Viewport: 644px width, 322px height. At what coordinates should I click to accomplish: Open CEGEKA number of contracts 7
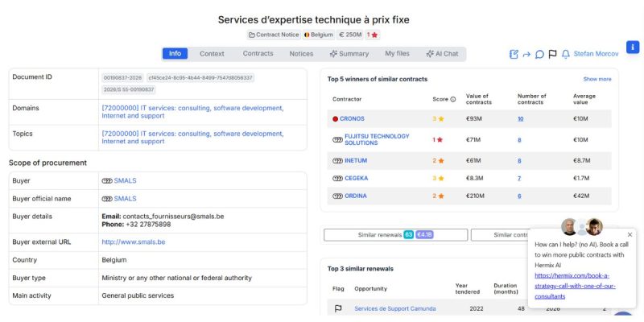click(519, 179)
